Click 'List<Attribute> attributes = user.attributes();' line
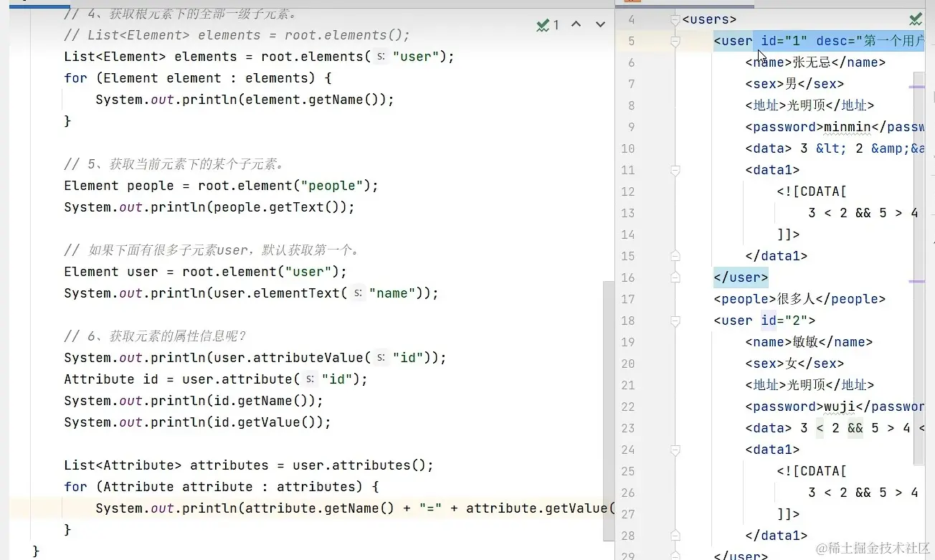 pyautogui.click(x=249, y=465)
